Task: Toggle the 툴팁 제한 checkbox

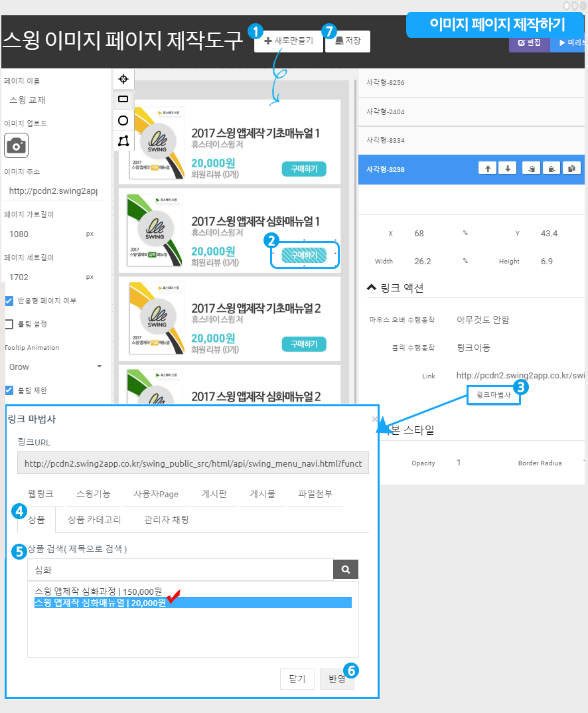Action: pos(9,390)
